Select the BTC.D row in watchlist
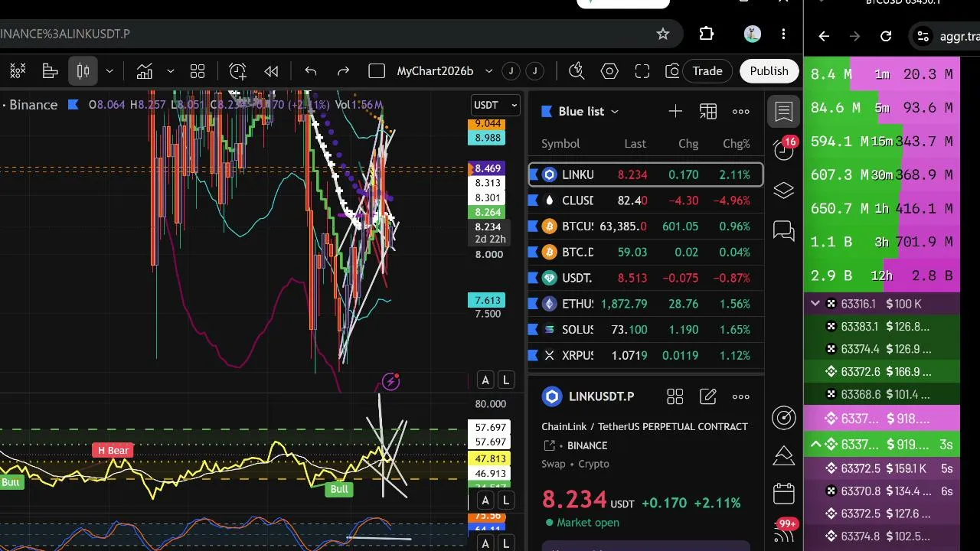The width and height of the screenshot is (980, 551). click(x=645, y=252)
